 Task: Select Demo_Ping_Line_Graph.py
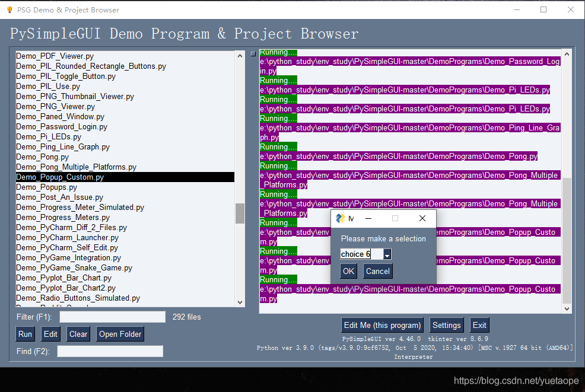[125, 146]
